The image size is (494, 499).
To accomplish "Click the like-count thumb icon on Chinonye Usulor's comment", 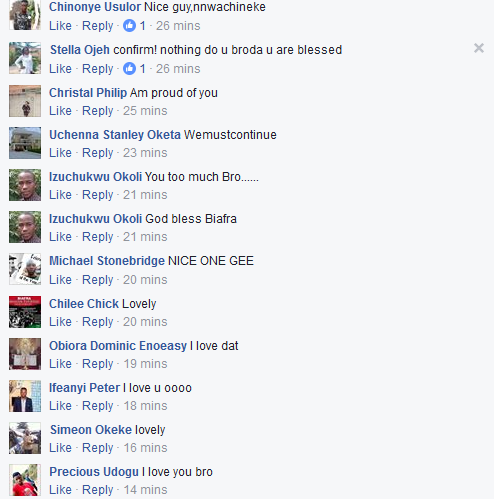I will click(x=129, y=25).
